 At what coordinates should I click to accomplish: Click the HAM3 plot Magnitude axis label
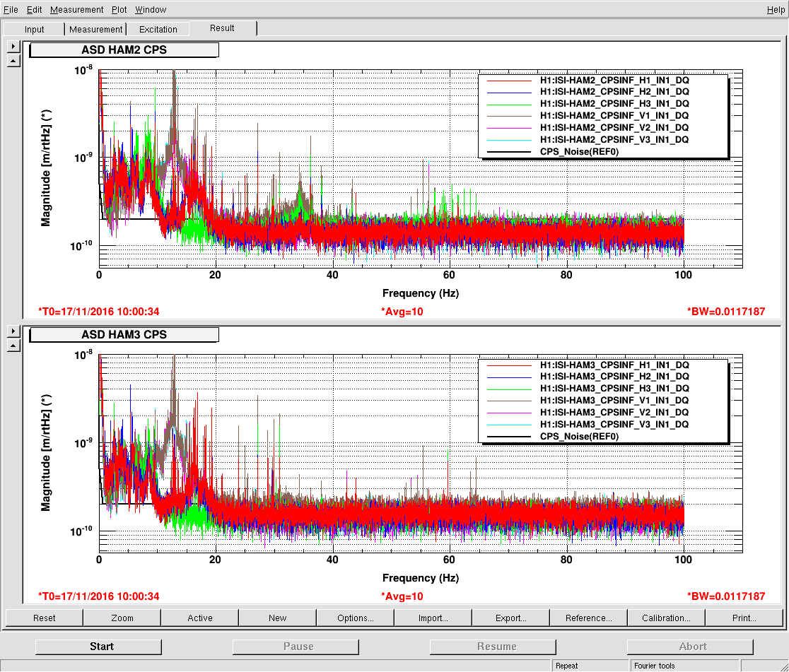[x=46, y=453]
